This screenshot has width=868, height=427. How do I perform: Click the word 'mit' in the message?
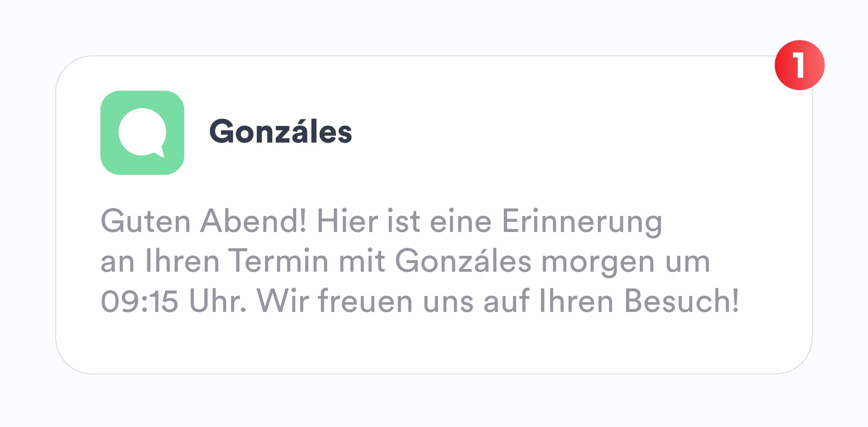point(361,261)
